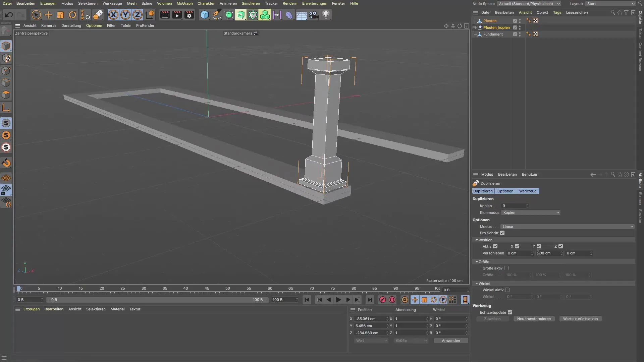644x362 pixels.
Task: Open the Simulieren menu
Action: pyautogui.click(x=251, y=3)
